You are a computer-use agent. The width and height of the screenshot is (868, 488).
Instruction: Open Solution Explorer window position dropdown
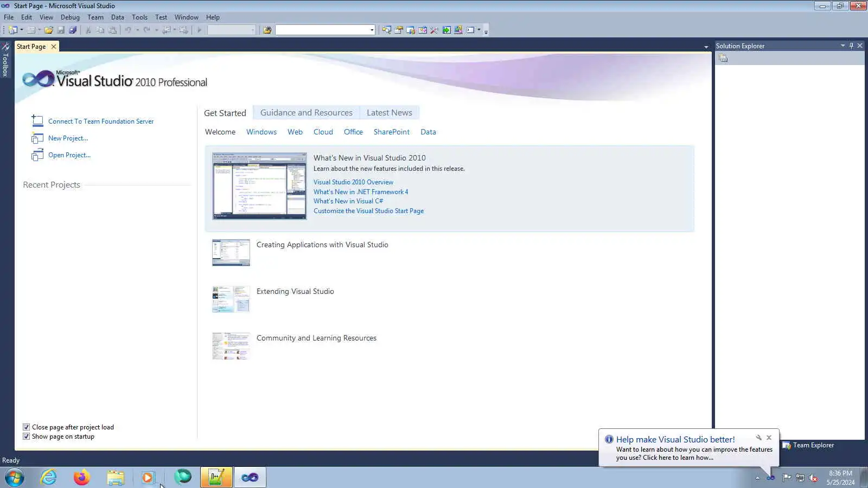[843, 46]
